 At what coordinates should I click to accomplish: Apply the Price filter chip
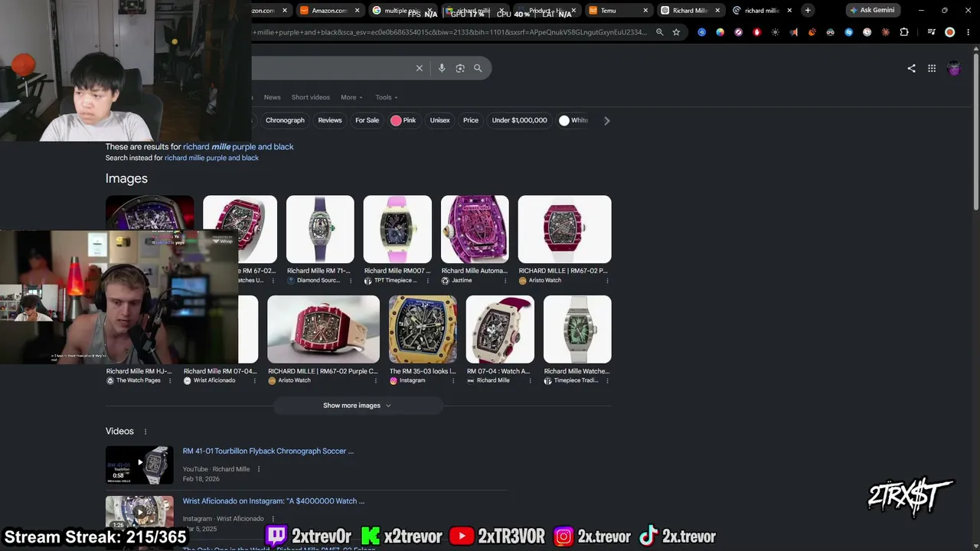pyautogui.click(x=471, y=120)
